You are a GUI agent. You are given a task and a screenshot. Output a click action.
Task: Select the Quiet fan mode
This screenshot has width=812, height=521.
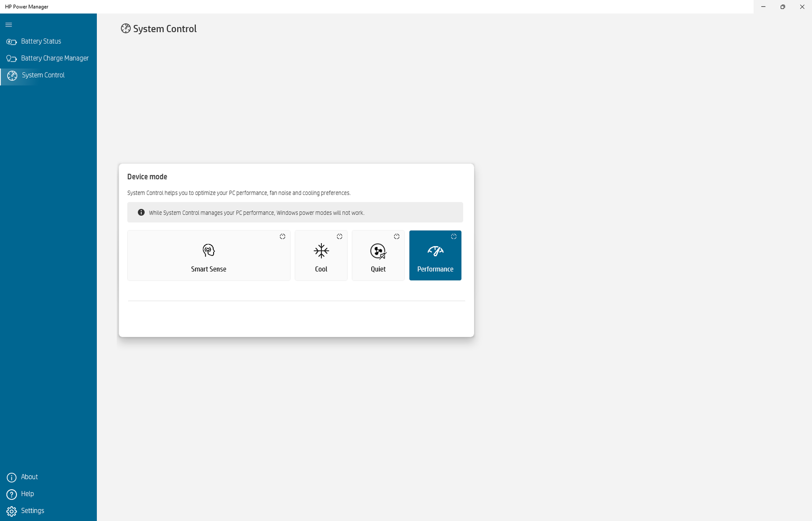378,255
